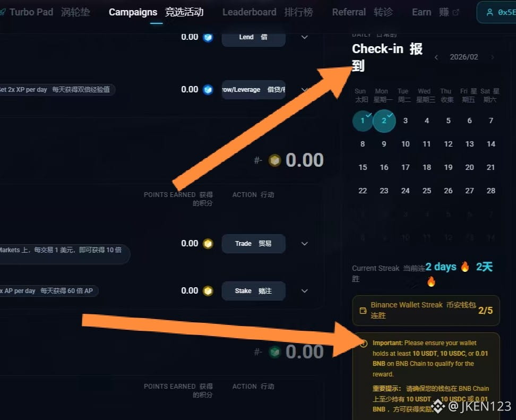Switch to the Referral tab
This screenshot has height=420, width=516.
(x=363, y=12)
